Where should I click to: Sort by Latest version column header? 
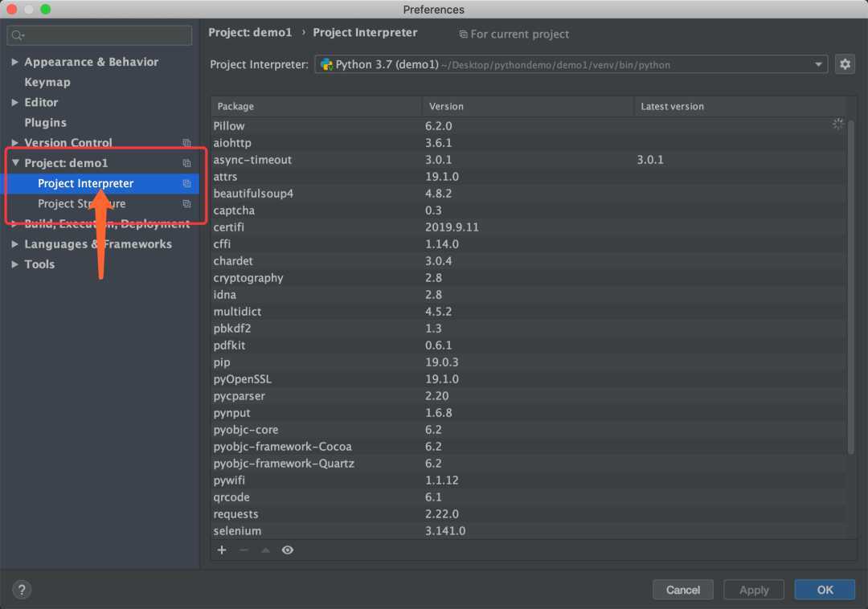[740, 106]
